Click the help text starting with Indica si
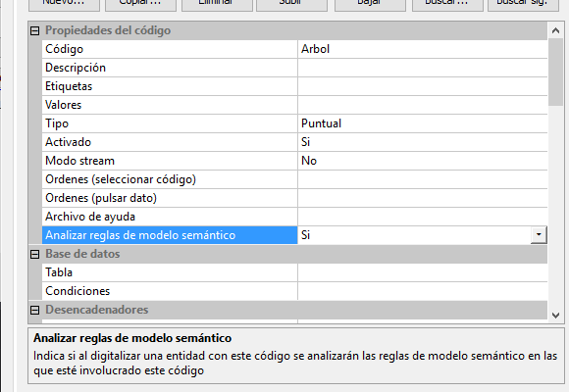 [x=295, y=363]
